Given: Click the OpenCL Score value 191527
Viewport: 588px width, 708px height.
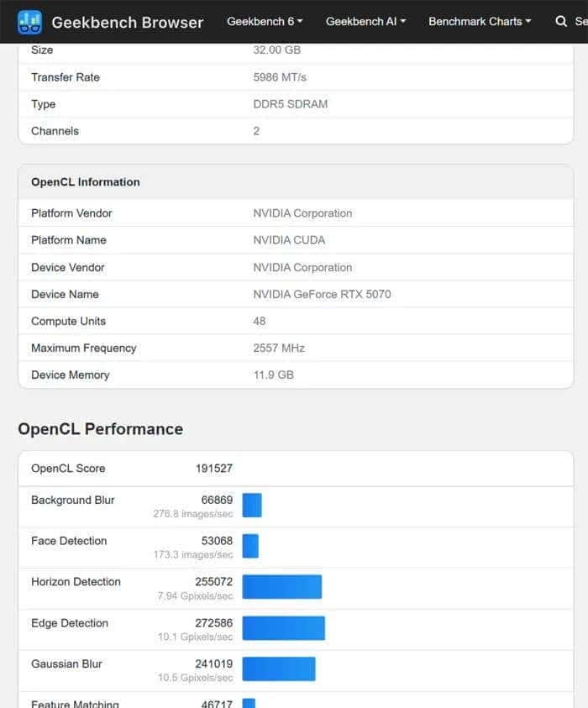Looking at the screenshot, I should [x=213, y=469].
